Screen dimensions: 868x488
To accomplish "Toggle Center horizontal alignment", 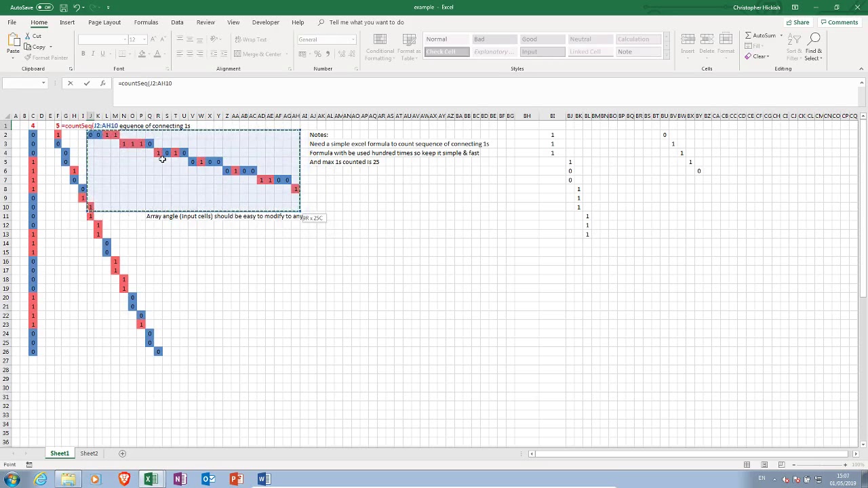I will [x=189, y=54].
